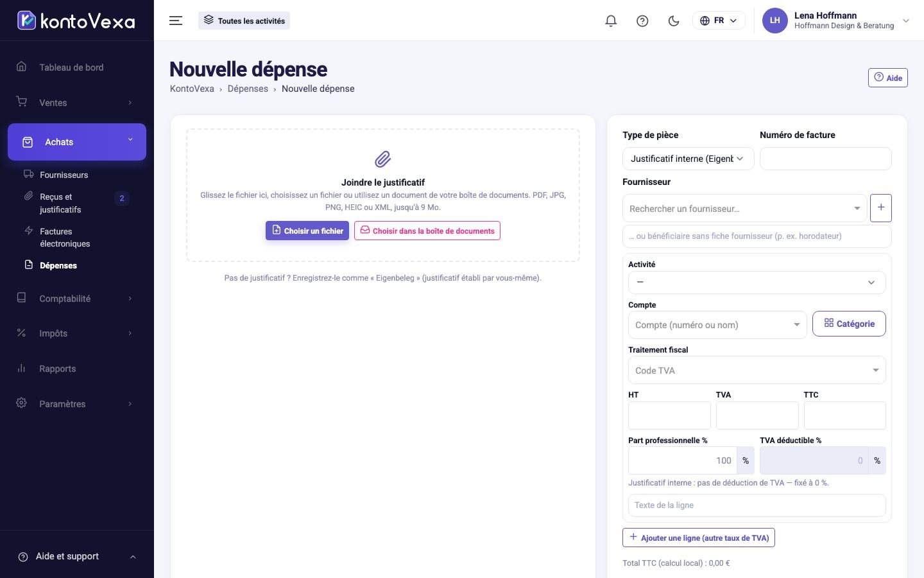Screen dimensions: 924x578
Task: Expand the Ventes menu
Action: (77, 103)
